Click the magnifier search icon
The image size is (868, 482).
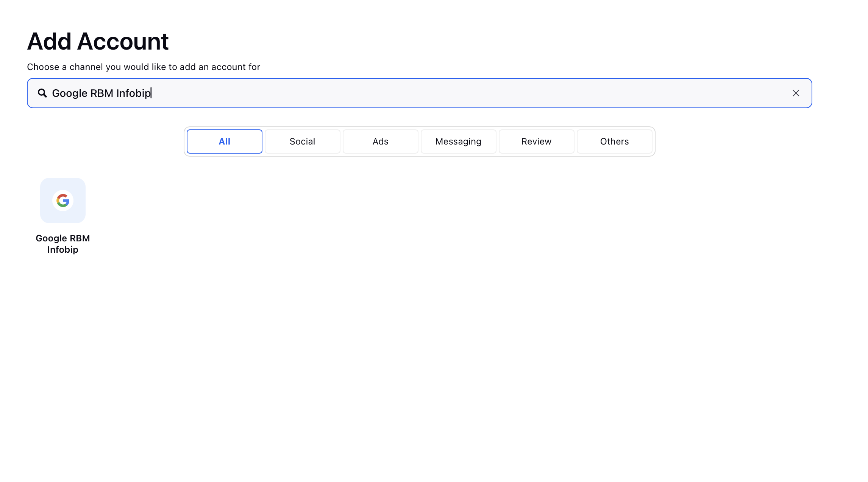(x=42, y=93)
